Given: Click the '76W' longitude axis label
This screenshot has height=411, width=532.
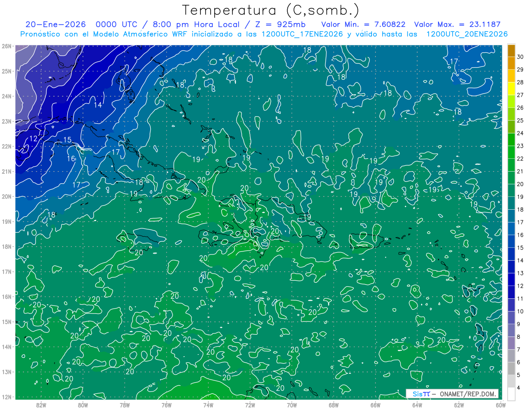Looking at the screenshot, I should (x=167, y=404).
